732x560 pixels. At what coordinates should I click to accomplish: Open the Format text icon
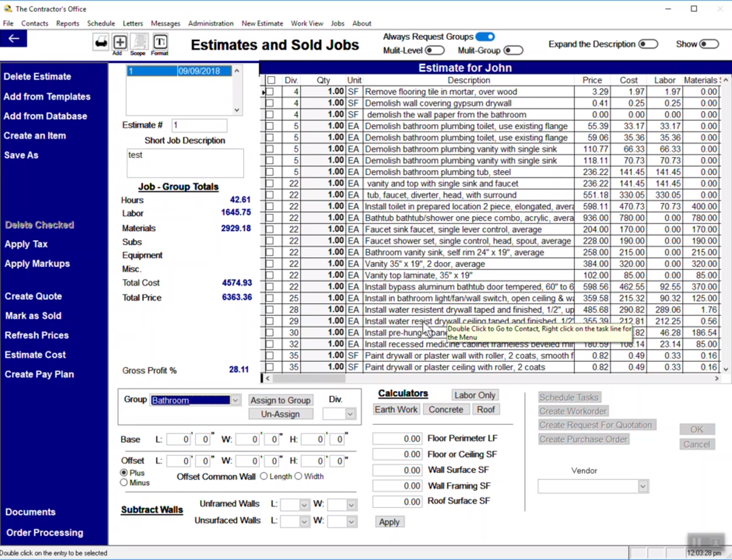(x=160, y=42)
